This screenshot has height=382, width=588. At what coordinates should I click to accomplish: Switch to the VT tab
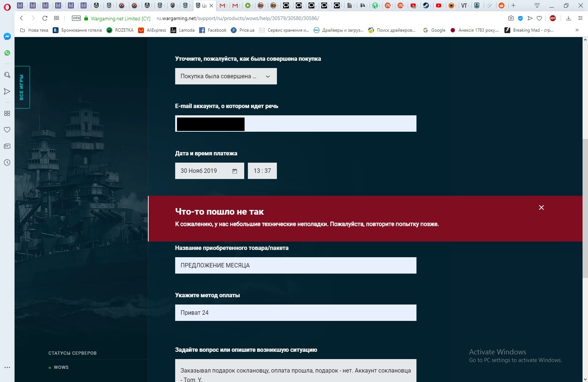click(464, 5)
